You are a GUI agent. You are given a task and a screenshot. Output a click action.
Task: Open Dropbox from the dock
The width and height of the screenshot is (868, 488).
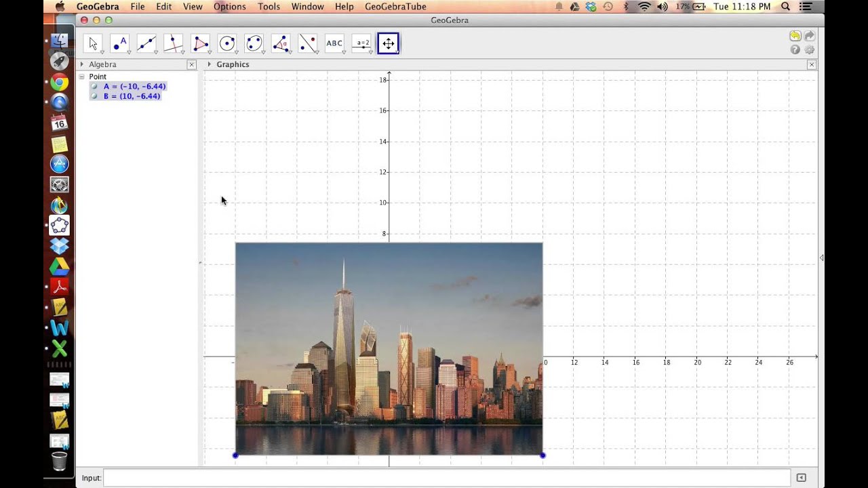(60, 246)
